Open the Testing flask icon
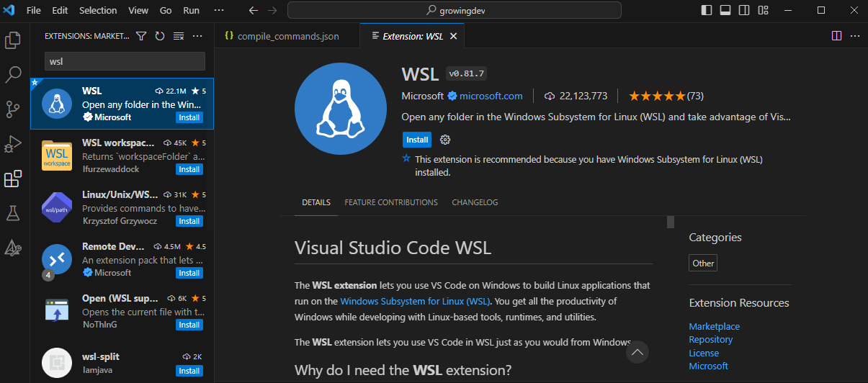Viewport: 868px width, 383px height. click(13, 213)
